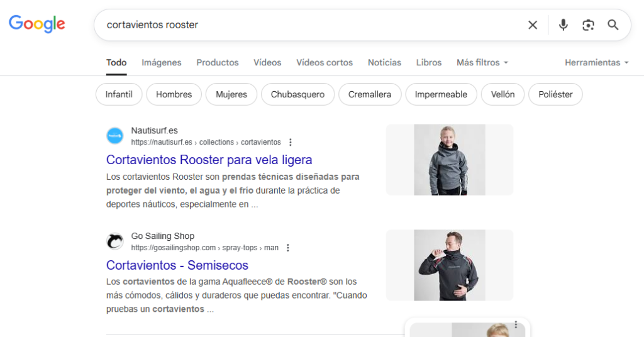The height and width of the screenshot is (337, 644).
Task: Open the Libros tab
Action: (x=429, y=63)
